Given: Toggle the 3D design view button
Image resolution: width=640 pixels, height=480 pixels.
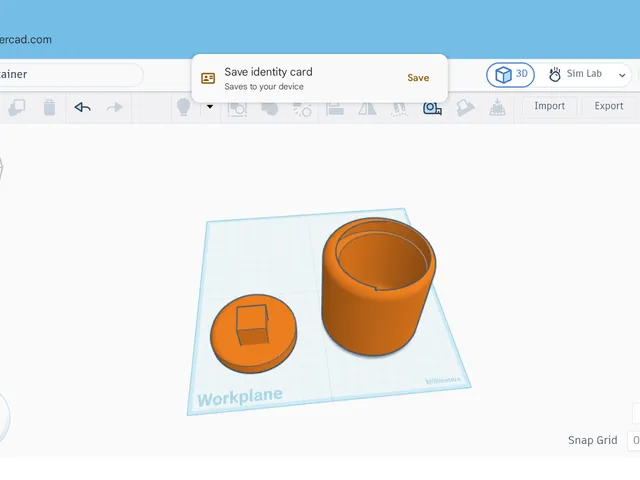Looking at the screenshot, I should click(x=510, y=75).
